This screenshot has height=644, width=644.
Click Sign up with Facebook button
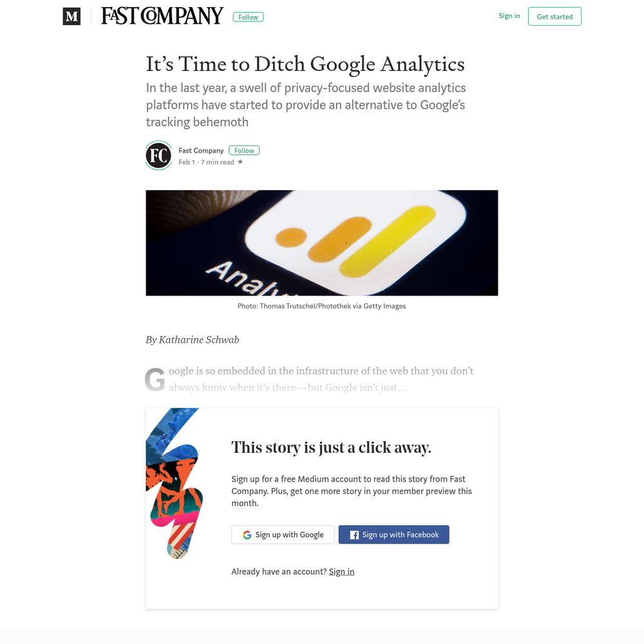pyautogui.click(x=393, y=535)
